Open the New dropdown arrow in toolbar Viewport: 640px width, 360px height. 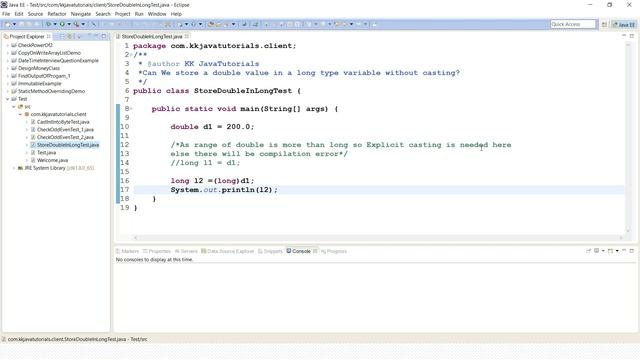click(14, 24)
